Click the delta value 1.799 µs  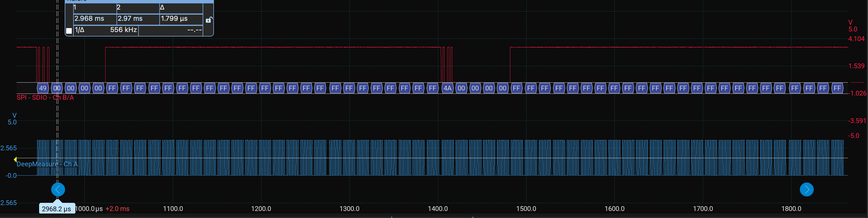(174, 19)
